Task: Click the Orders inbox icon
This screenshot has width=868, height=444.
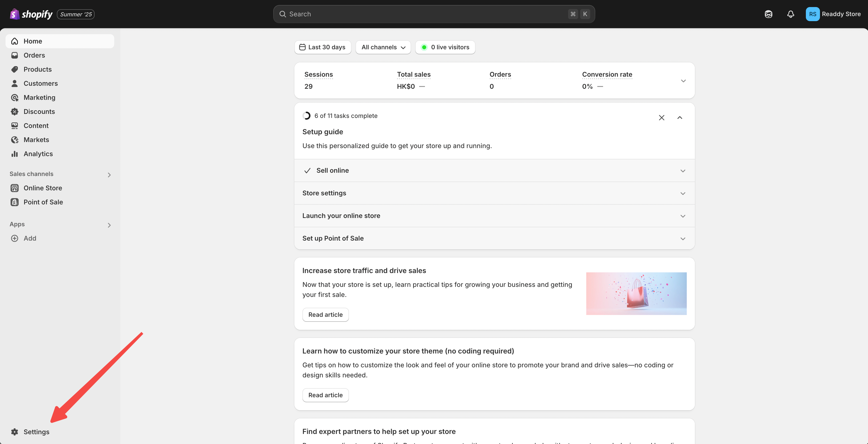Action: point(15,55)
